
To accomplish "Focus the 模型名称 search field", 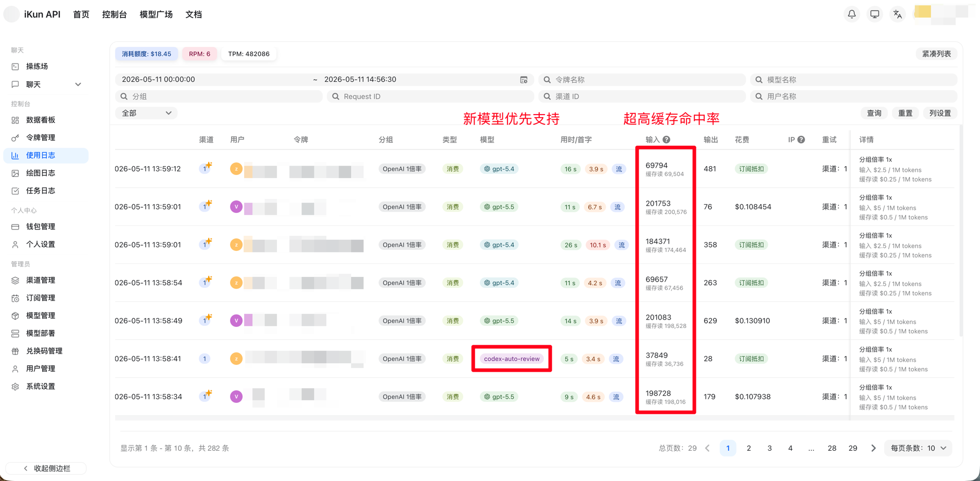I will 854,80.
